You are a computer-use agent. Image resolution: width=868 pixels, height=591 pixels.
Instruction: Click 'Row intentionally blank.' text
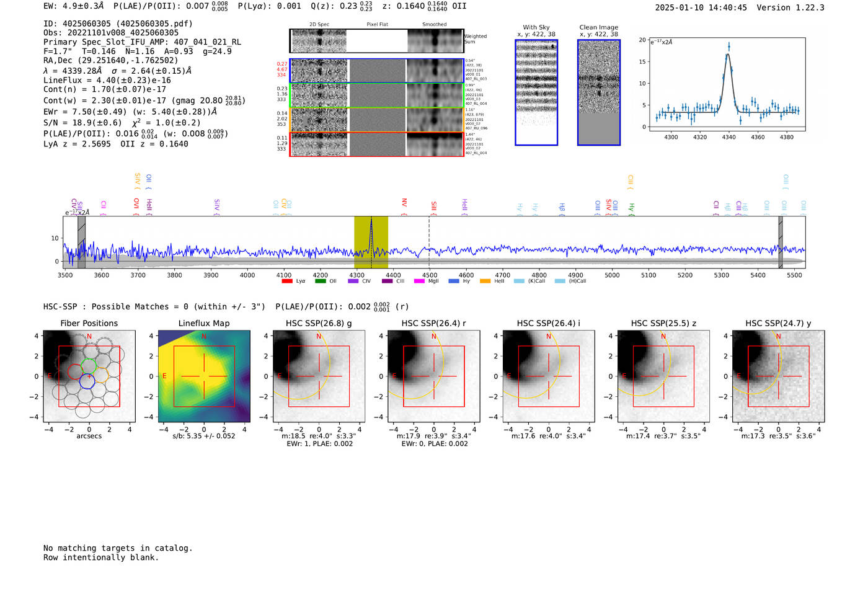pos(101,558)
